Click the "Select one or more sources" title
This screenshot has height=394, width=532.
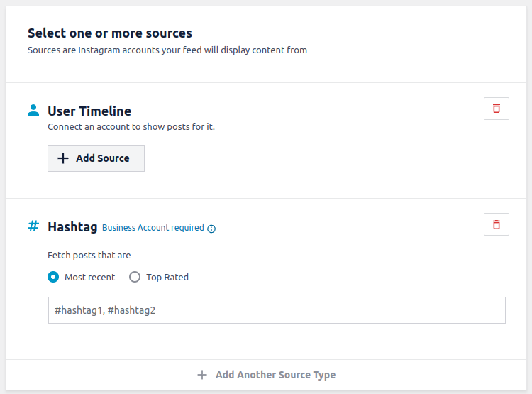pos(110,33)
